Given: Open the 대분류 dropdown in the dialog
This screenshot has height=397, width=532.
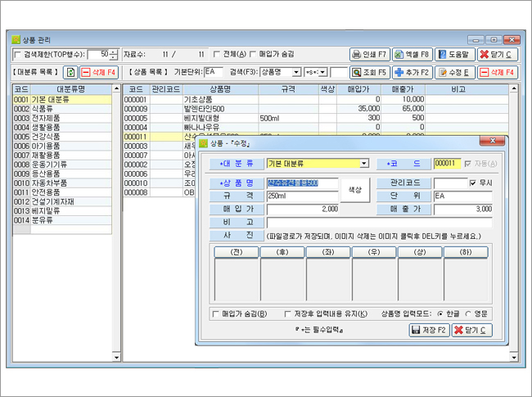Looking at the screenshot, I should click(x=364, y=164).
